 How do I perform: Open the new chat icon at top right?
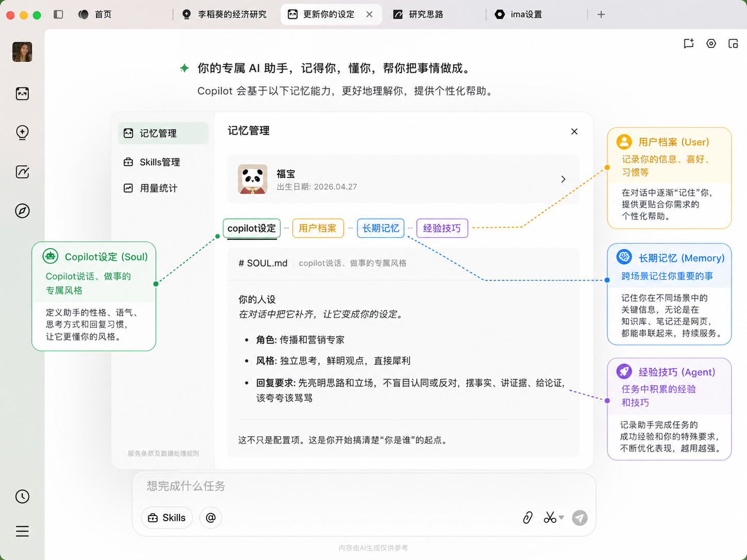click(688, 44)
